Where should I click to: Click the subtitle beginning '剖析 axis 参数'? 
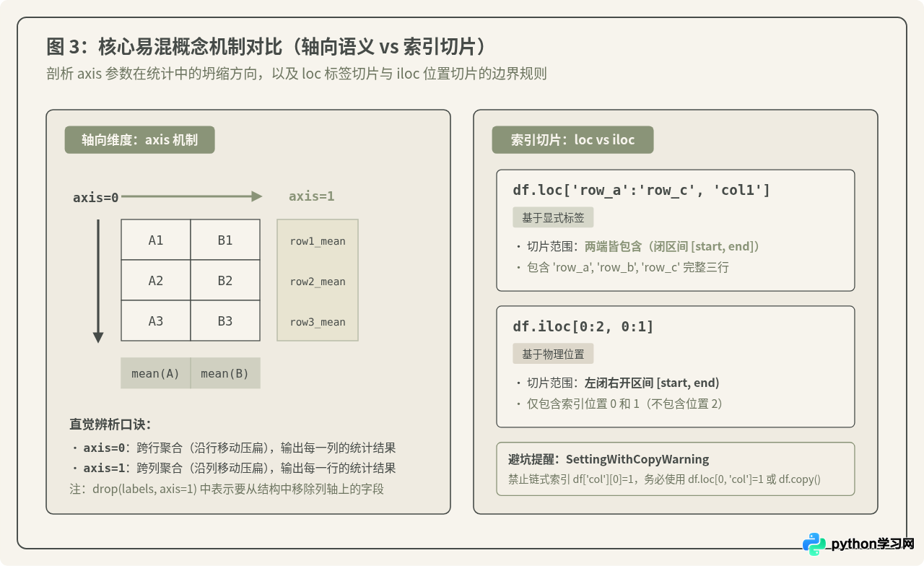(x=296, y=74)
